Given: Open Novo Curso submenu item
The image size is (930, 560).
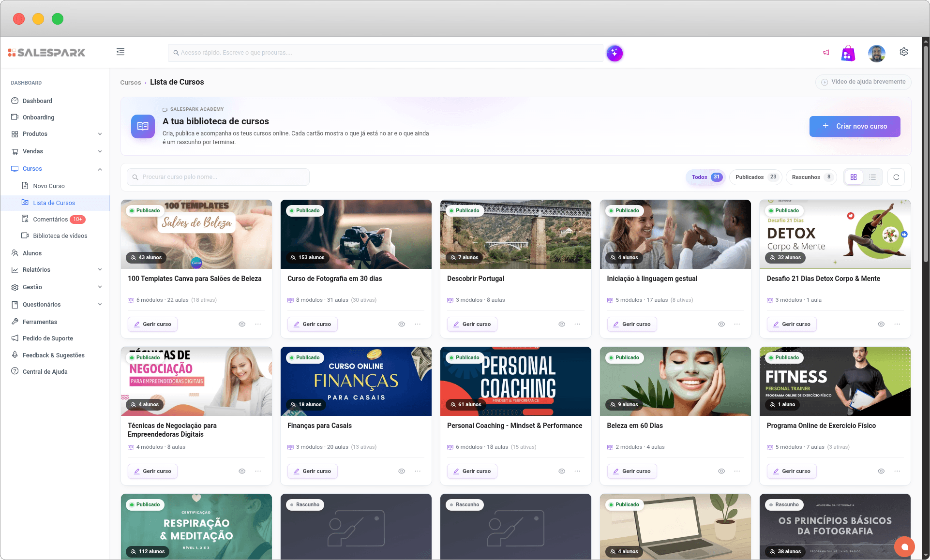Looking at the screenshot, I should pos(49,186).
